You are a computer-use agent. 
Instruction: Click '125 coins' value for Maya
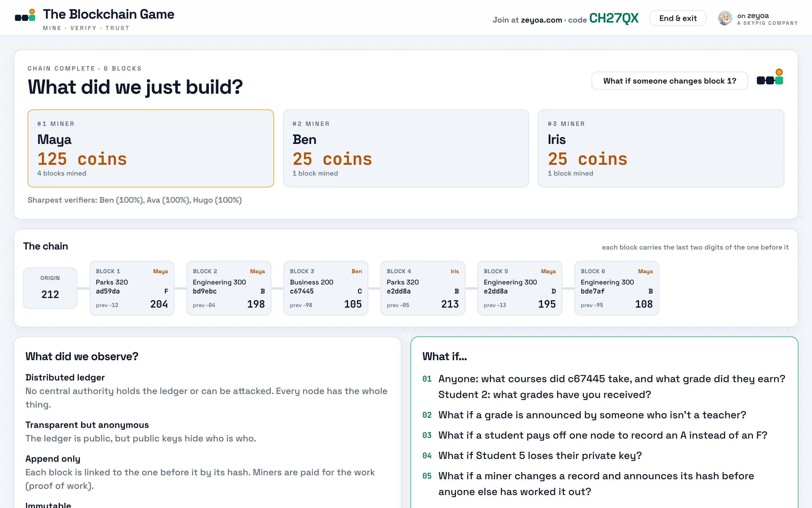click(82, 159)
